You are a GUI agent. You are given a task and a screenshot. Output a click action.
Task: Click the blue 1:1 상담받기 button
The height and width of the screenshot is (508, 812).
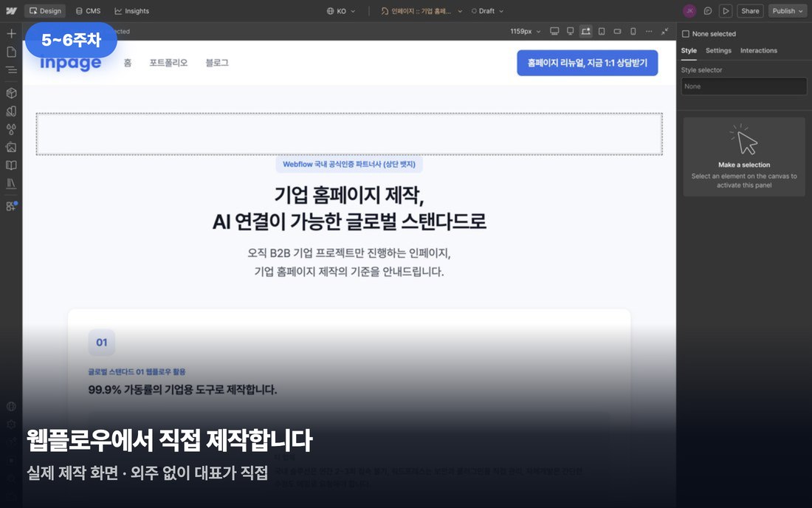(x=588, y=63)
